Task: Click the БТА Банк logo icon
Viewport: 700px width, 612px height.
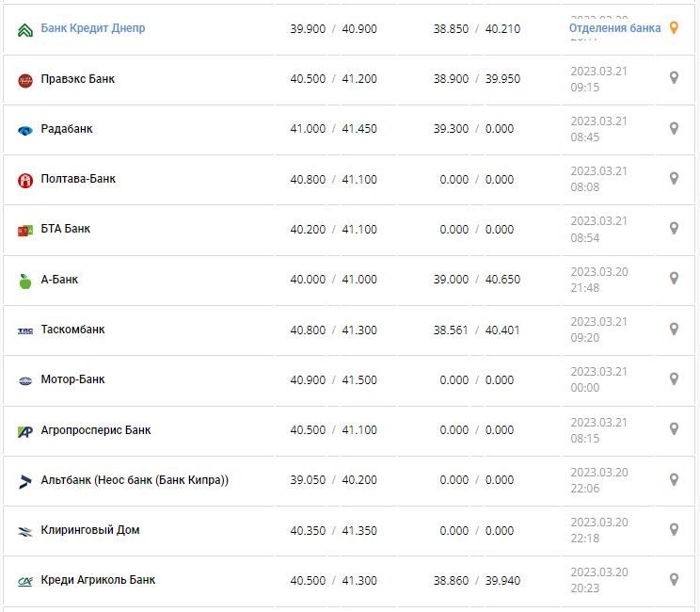Action: click(x=25, y=230)
